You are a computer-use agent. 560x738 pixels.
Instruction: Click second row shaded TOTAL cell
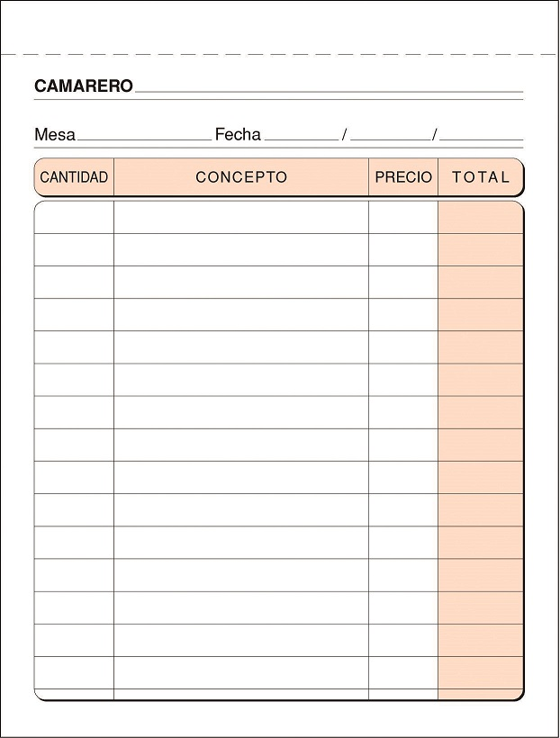point(481,250)
